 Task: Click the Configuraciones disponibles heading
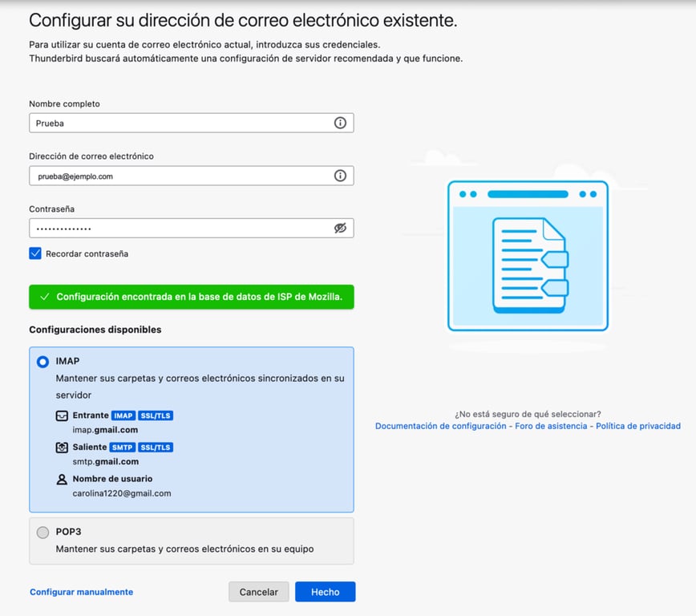coord(95,330)
